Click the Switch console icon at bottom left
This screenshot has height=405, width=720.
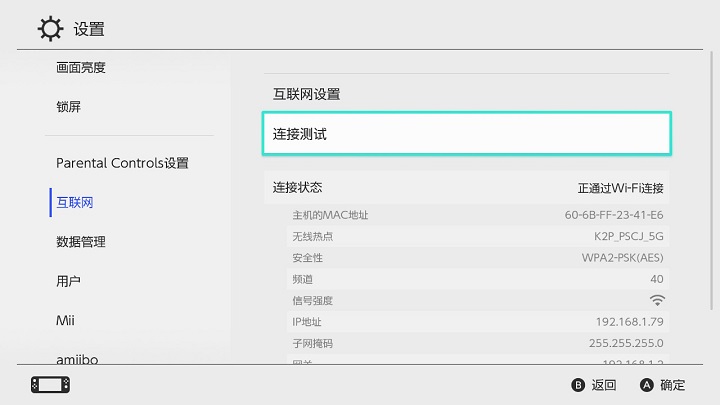[x=51, y=385]
